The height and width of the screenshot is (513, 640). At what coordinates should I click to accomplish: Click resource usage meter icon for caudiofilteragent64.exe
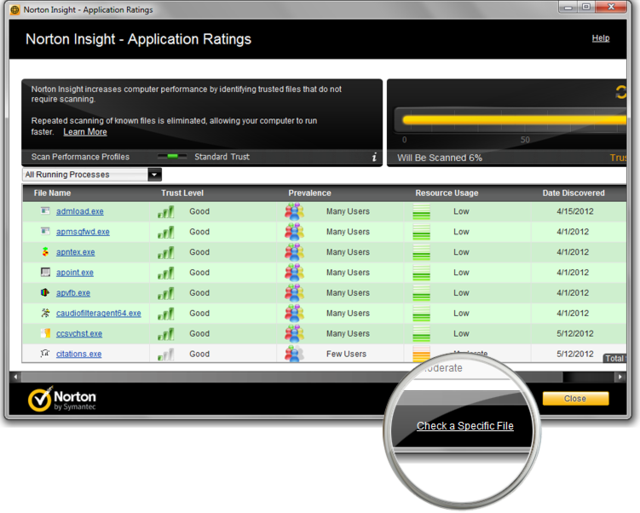[421, 313]
